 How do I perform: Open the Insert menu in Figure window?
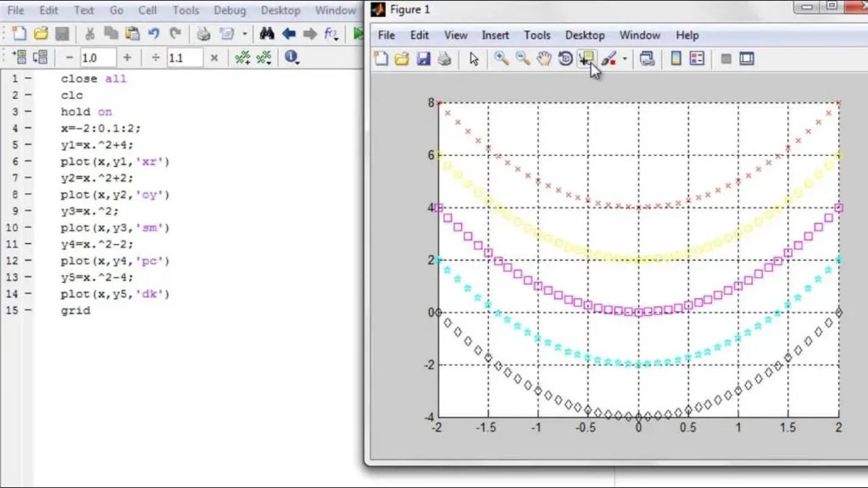tap(495, 35)
